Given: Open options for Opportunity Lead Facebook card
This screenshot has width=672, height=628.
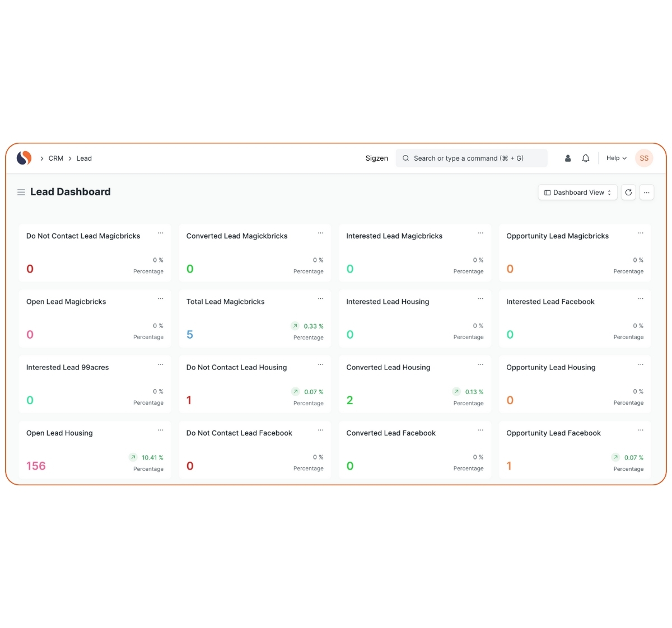Looking at the screenshot, I should coord(641,430).
